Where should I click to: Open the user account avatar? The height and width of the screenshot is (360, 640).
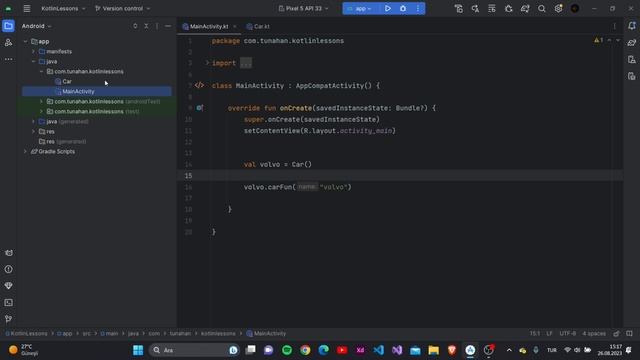pyautogui.click(x=575, y=8)
